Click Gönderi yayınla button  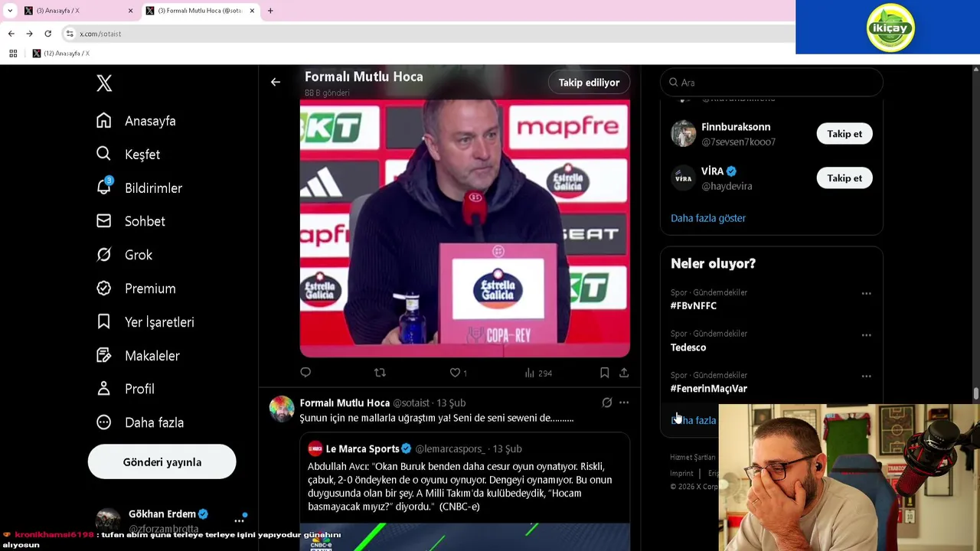point(162,462)
